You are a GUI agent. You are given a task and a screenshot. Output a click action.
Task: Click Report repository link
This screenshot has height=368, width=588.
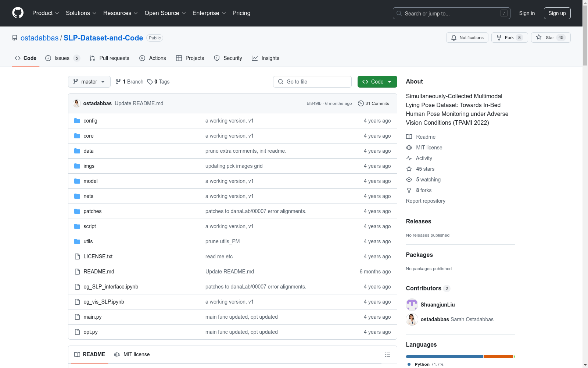click(426, 201)
